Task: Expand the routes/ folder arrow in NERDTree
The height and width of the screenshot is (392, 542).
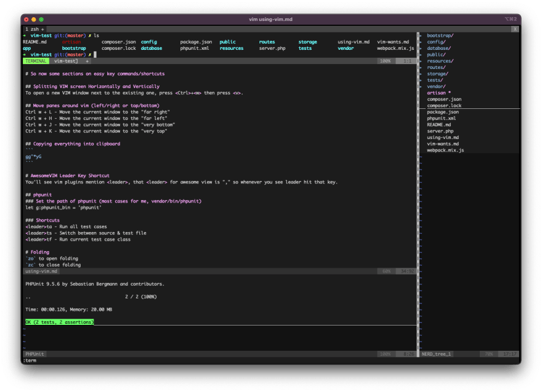Action: (421, 68)
